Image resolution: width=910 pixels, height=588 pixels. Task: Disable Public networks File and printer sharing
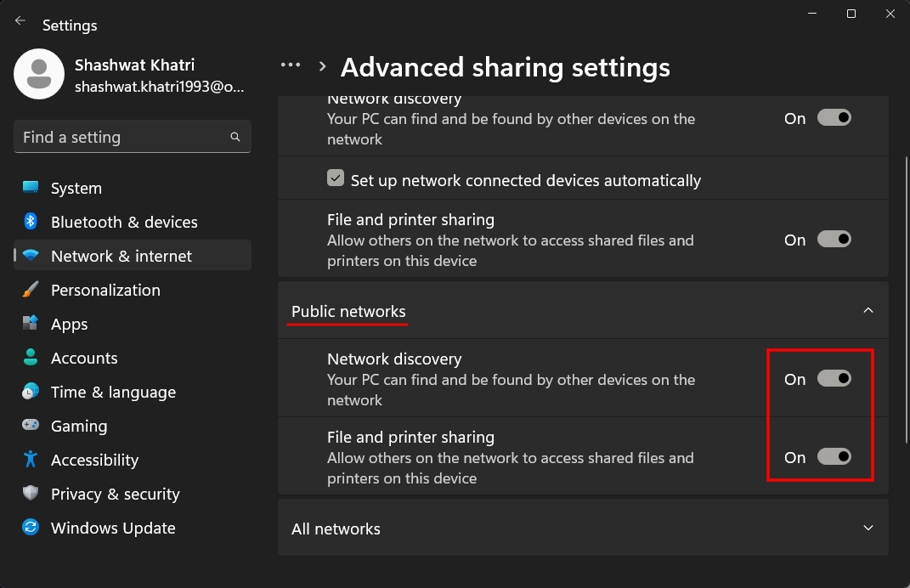(834, 457)
